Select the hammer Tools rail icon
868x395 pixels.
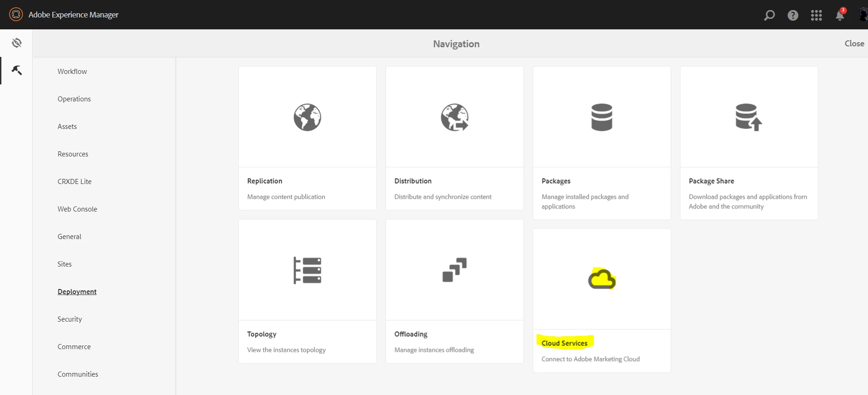coord(16,70)
